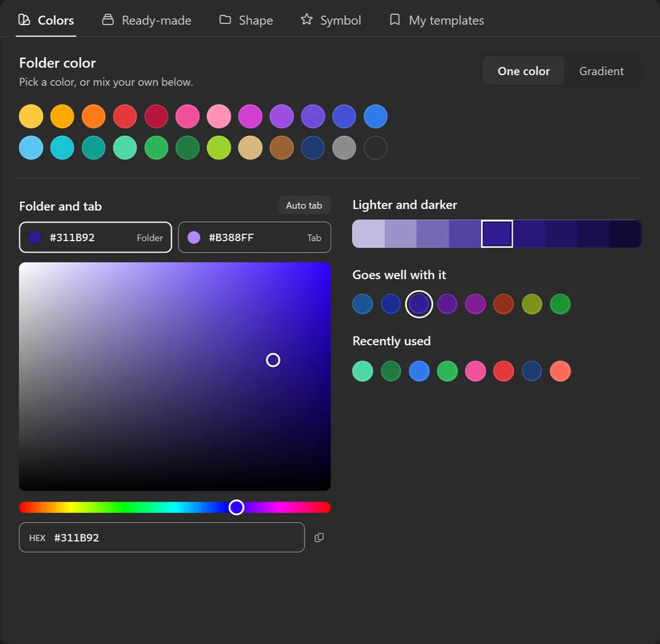660x644 pixels.
Task: Reuse the navy recently used color
Action: 532,371
